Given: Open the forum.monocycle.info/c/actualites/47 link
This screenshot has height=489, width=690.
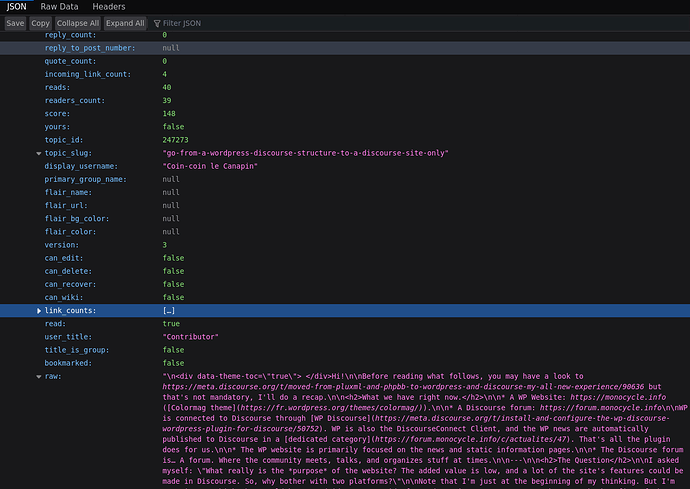Looking at the screenshot, I should click(472, 439).
